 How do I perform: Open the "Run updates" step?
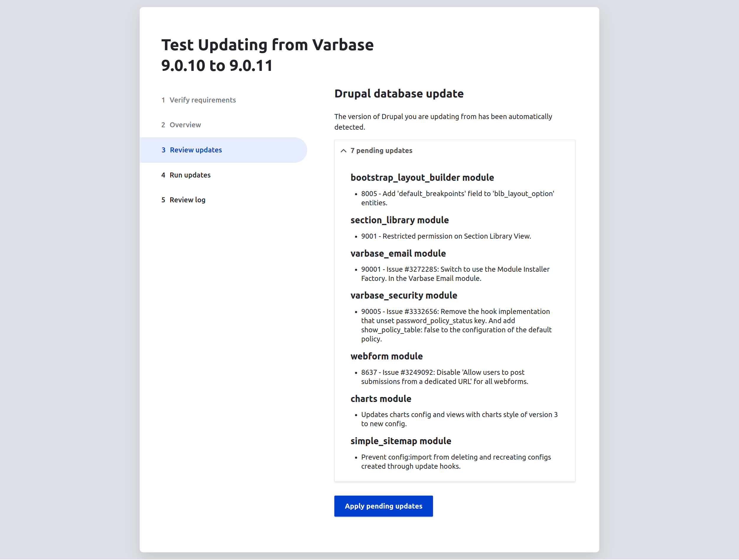[190, 175]
